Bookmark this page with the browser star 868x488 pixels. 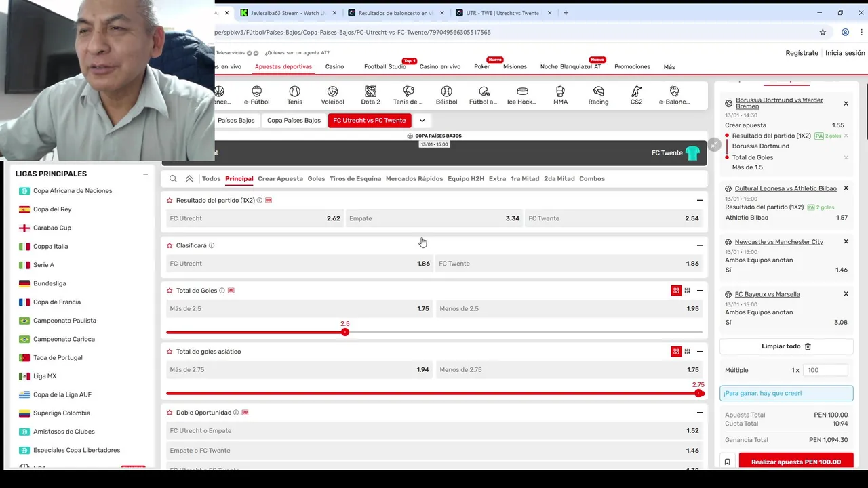[x=823, y=32]
